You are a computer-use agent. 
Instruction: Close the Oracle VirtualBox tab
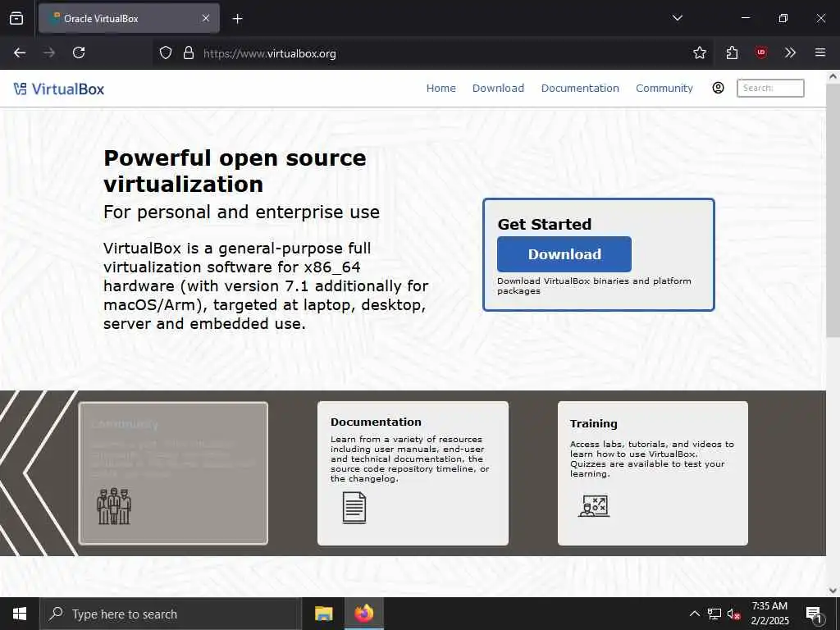click(x=206, y=18)
